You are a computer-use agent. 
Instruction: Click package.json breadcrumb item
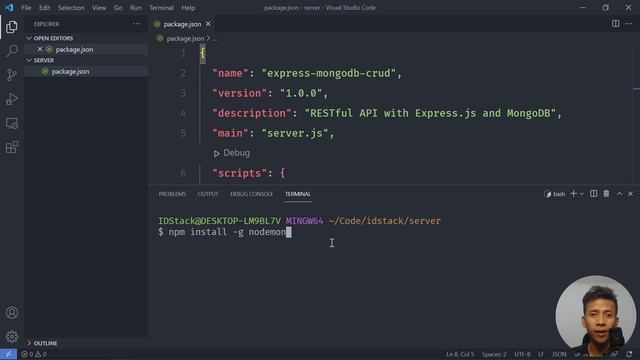185,38
